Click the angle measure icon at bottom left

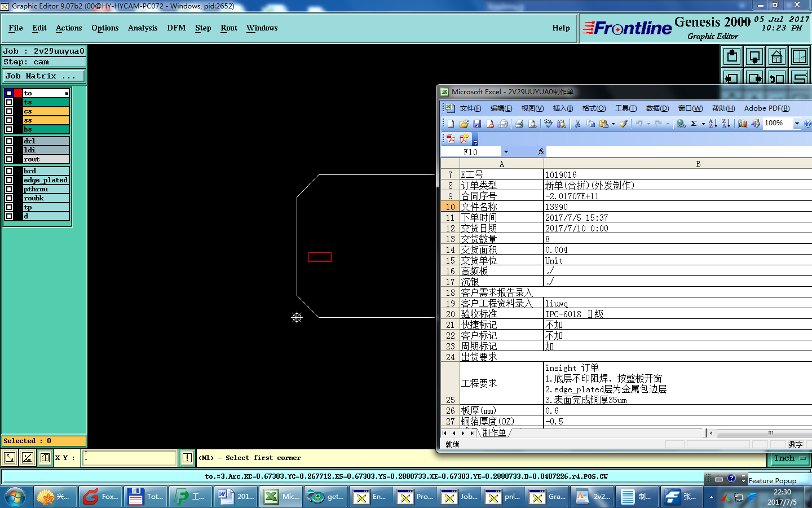27,458
